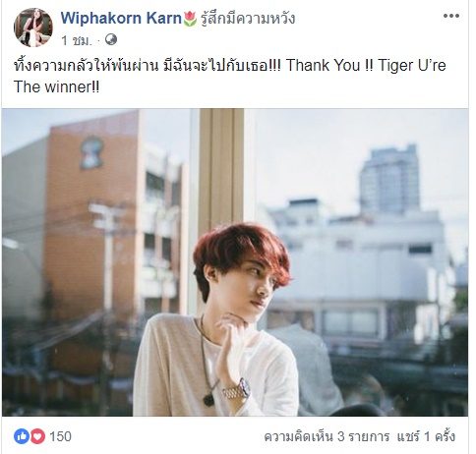
Task: Click the red heart Love reaction icon
Action: coord(37,436)
